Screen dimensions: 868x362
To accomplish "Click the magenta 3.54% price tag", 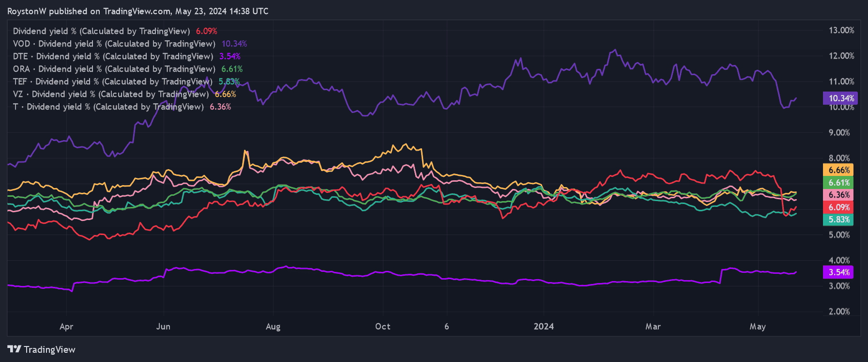I will (x=838, y=272).
